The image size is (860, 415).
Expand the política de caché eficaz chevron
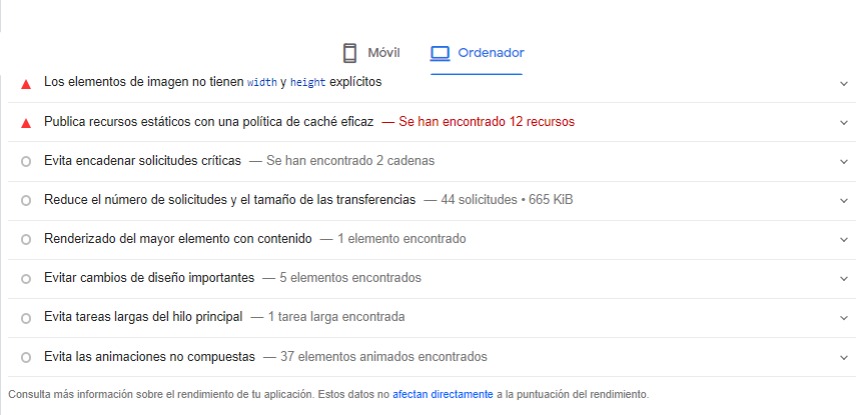(x=844, y=122)
